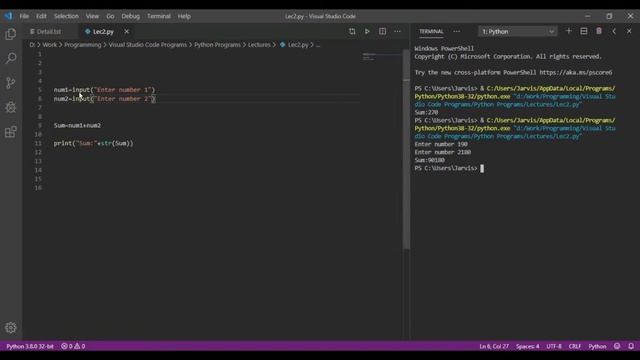
Task: Click breadcrumb Python Programs folder
Action: [x=217, y=45]
